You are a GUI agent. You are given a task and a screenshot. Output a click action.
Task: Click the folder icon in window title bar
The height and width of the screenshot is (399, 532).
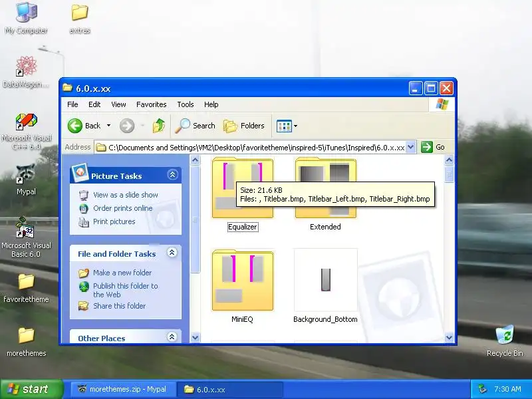pyautogui.click(x=68, y=88)
